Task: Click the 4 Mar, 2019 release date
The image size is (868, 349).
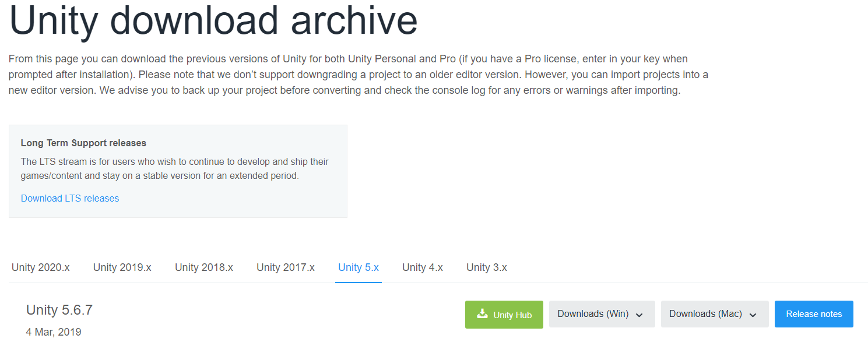Action: click(54, 332)
